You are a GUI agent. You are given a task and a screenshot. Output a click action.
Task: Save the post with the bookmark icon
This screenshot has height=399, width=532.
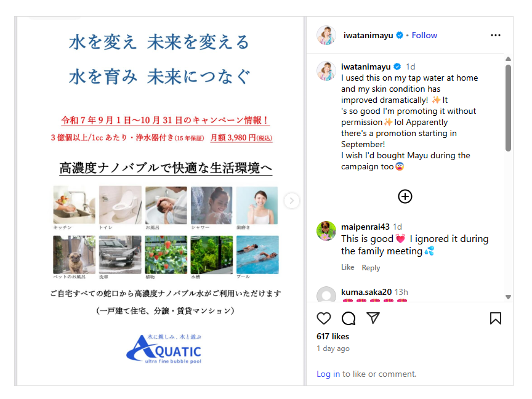tap(495, 318)
